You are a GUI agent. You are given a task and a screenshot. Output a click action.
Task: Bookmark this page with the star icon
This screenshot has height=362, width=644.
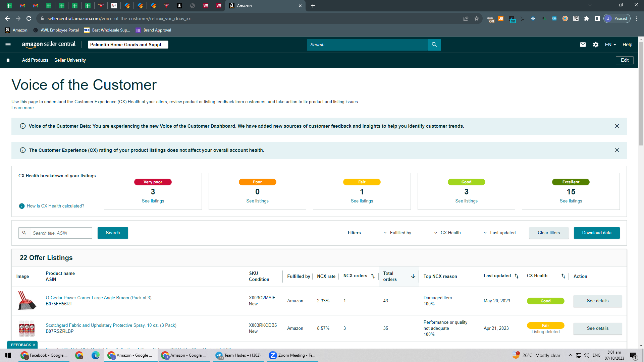click(x=477, y=18)
